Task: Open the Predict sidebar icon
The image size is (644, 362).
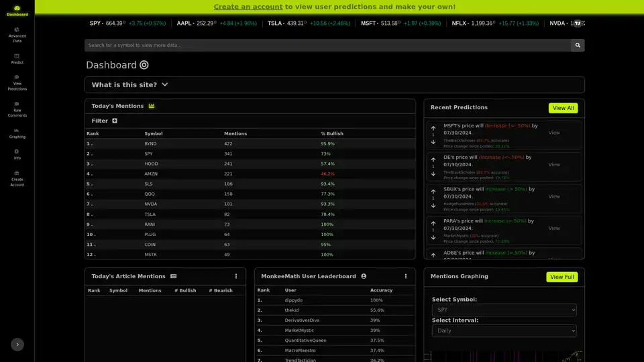Action: (x=17, y=59)
